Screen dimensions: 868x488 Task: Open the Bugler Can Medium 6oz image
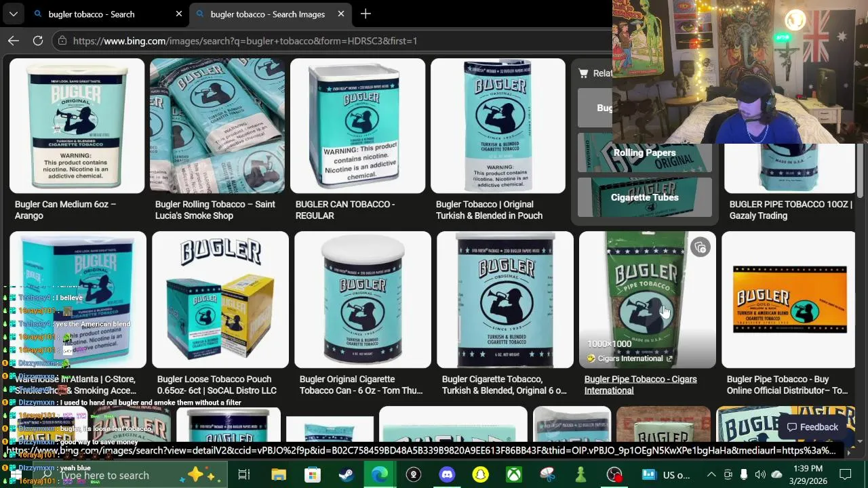(77, 126)
